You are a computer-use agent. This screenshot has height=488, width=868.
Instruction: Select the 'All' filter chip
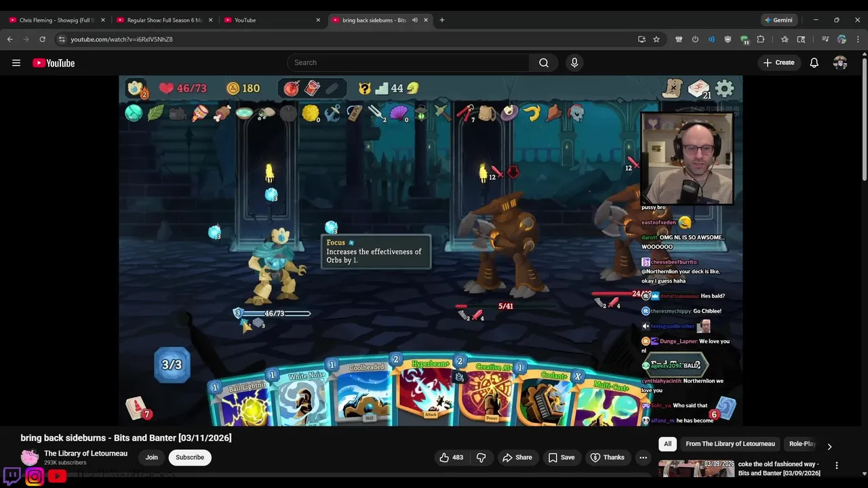668,444
